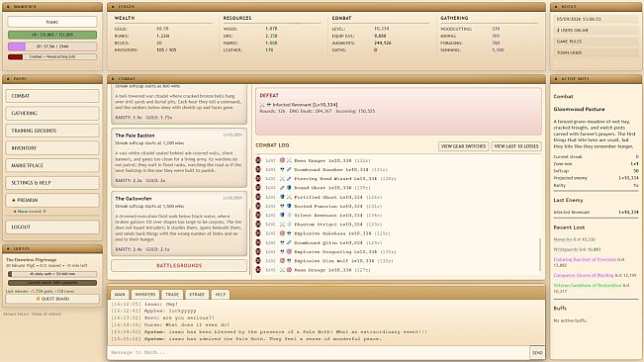Click the crossed swords icon by Infected Revenant in the Defeat box
Image resolution: width=644 pixels, height=362 pixels.
click(x=262, y=105)
